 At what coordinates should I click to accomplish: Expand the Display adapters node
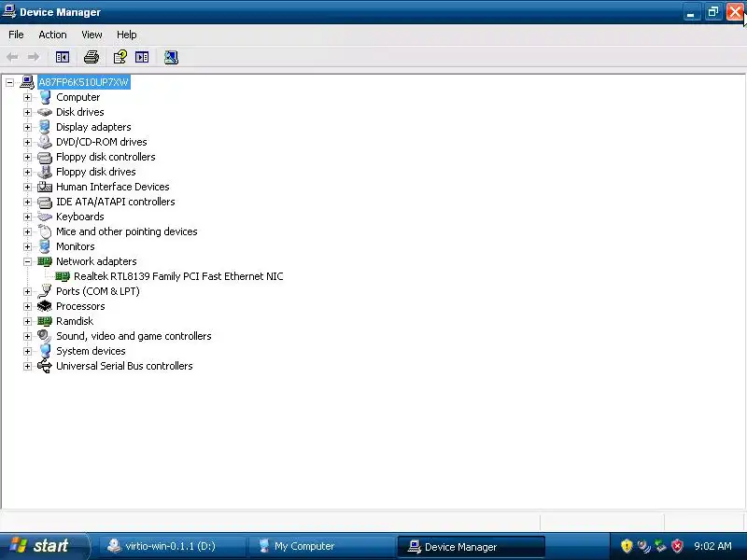(x=27, y=127)
